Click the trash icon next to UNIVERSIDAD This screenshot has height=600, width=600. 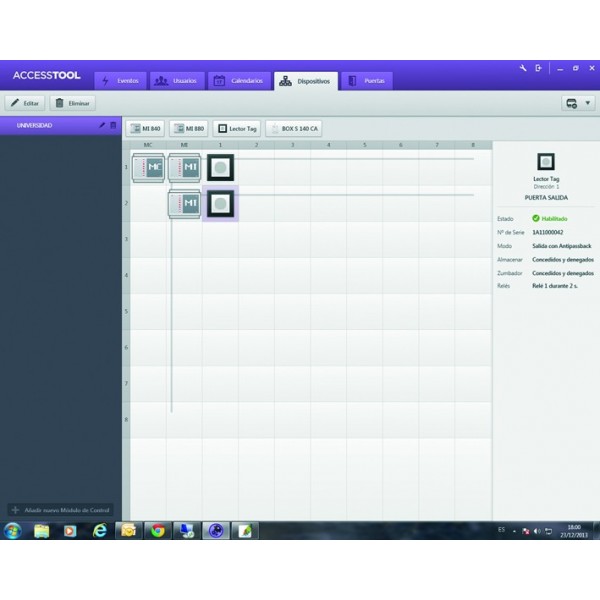(x=113, y=126)
